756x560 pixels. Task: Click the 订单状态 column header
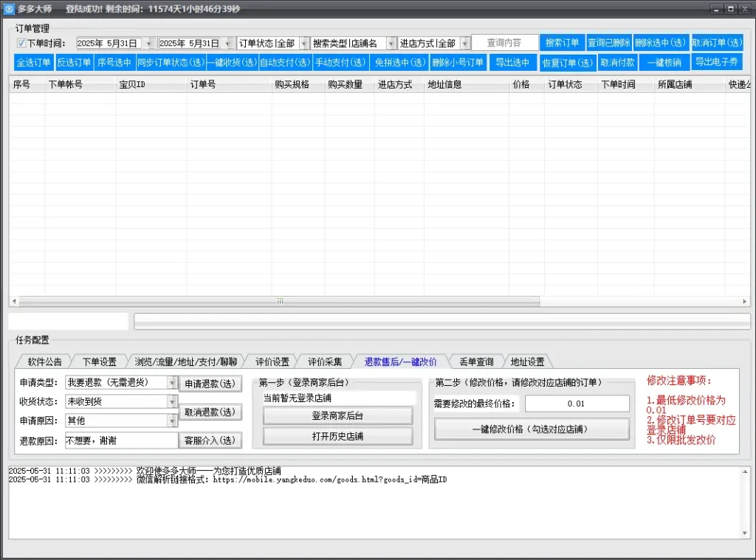point(571,84)
